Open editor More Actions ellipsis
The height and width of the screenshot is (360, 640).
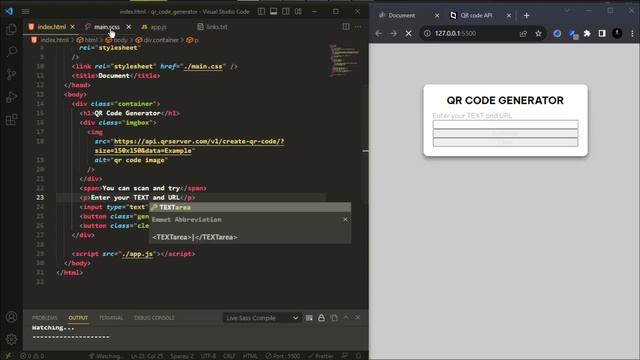pyautogui.click(x=358, y=27)
